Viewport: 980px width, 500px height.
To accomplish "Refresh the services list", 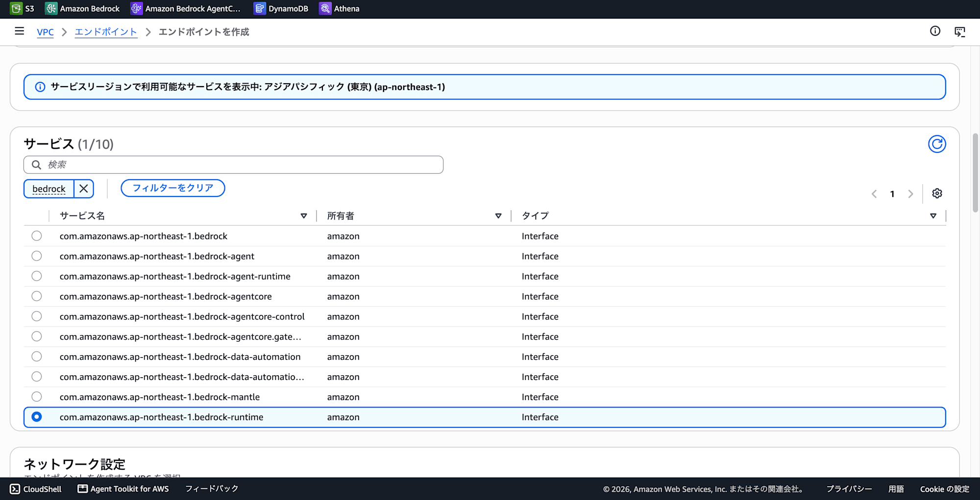I will (x=936, y=144).
